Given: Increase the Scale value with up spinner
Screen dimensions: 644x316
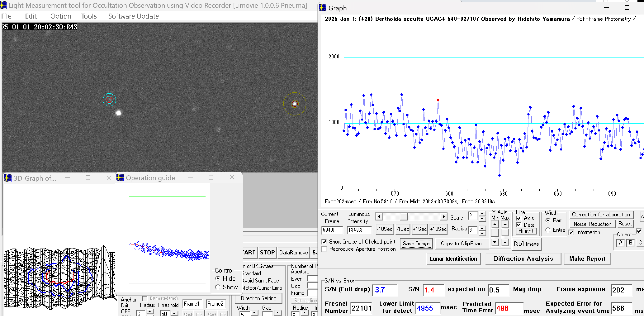Looking at the screenshot, I should point(482,213).
